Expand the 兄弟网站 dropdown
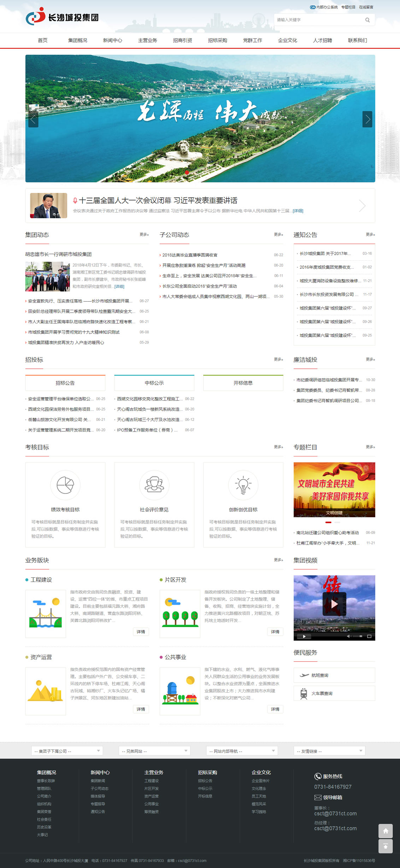Screen dimensions: 400x868 154,751
